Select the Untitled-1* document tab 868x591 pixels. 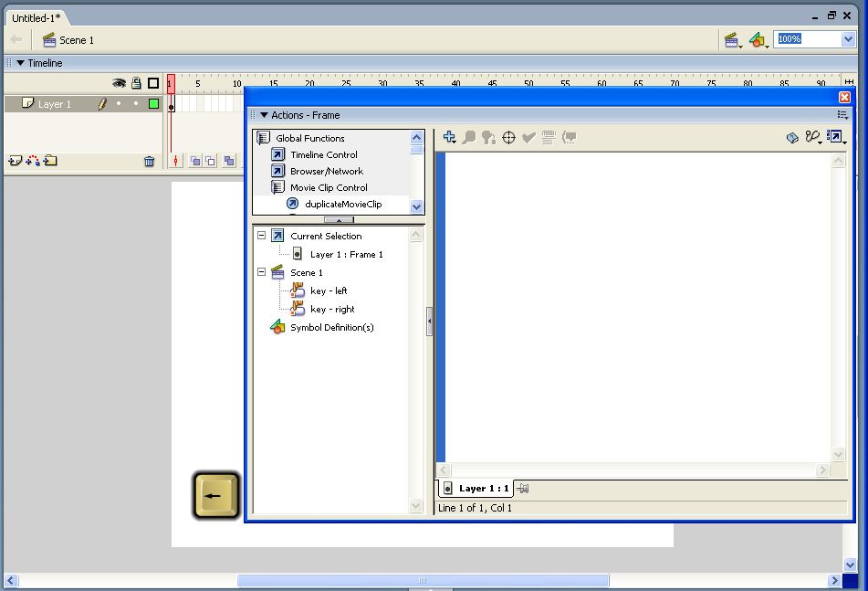point(37,18)
